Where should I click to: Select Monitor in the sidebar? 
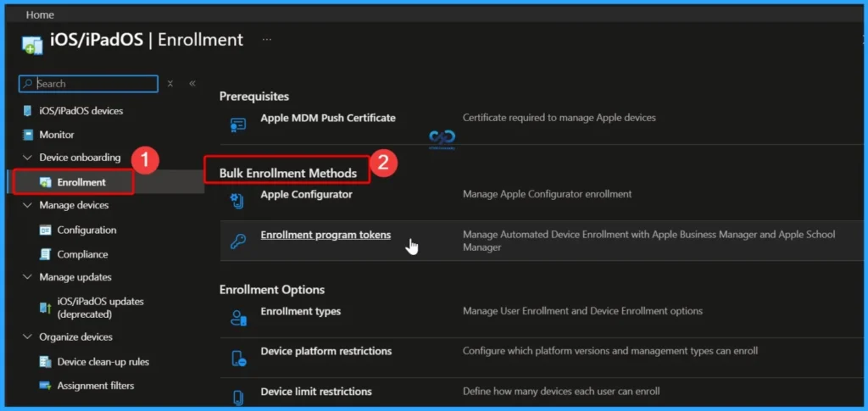57,135
